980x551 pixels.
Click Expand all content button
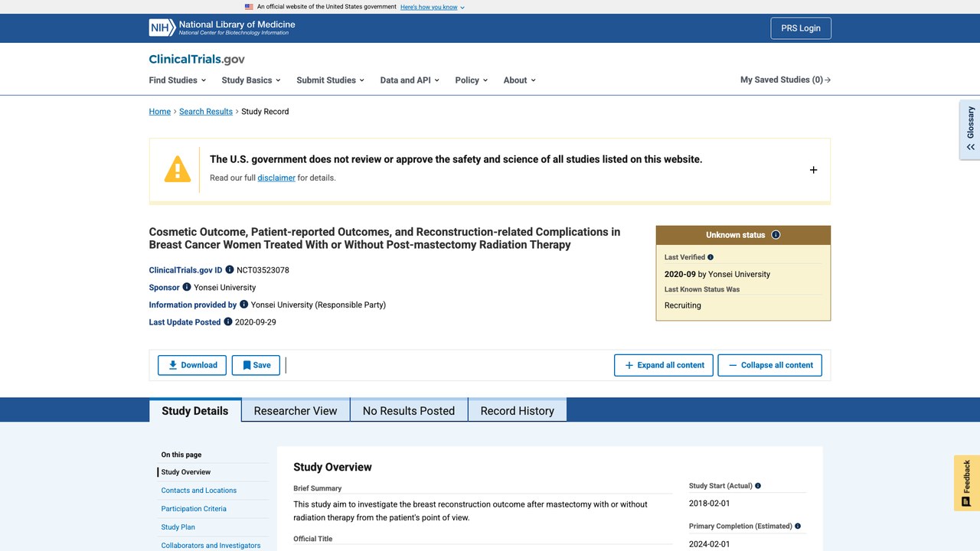[x=664, y=365]
